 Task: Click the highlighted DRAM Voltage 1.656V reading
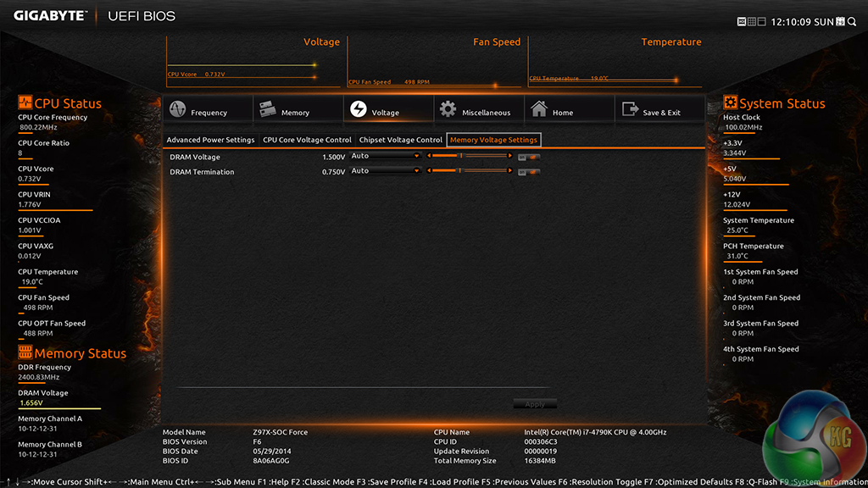tap(31, 402)
